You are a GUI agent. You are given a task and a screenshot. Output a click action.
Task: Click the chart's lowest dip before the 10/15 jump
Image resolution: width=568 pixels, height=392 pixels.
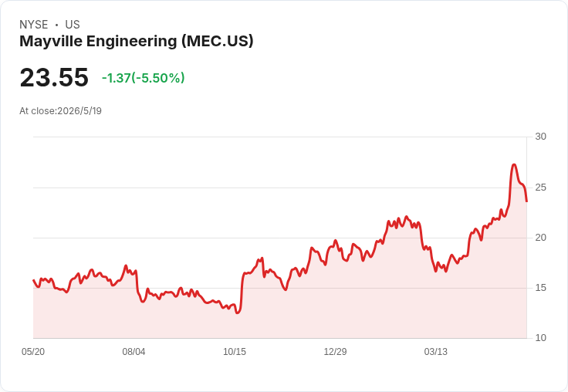[237, 313]
